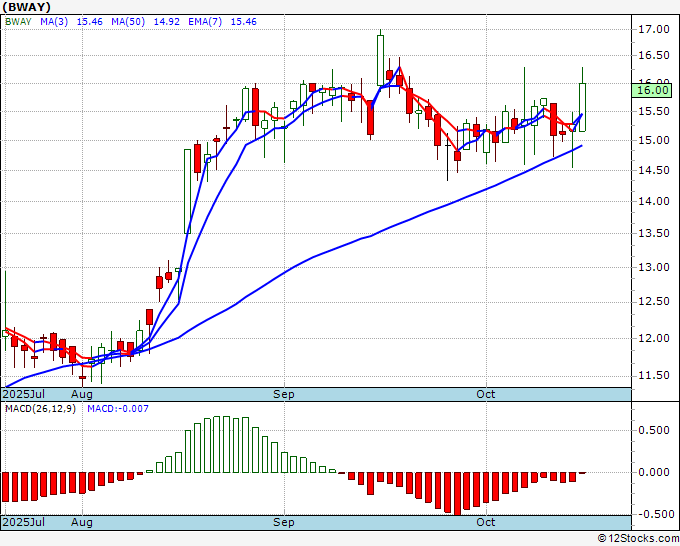The image size is (680, 546).
Task: Click the green 16.00 current price tag
Action: tap(652, 90)
